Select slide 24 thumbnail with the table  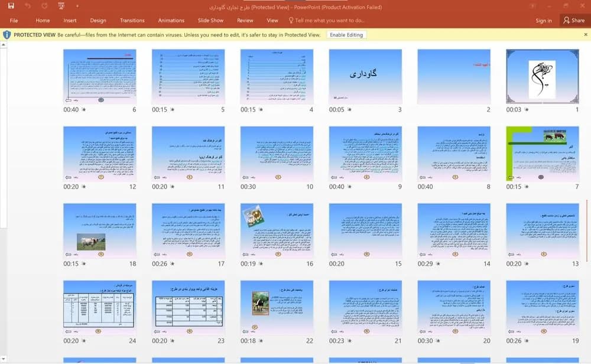(x=99, y=308)
